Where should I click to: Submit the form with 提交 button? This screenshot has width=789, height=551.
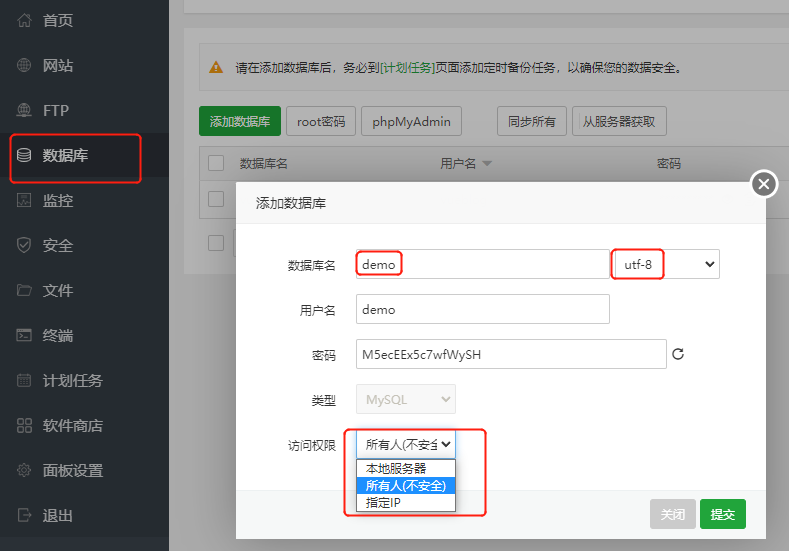723,514
